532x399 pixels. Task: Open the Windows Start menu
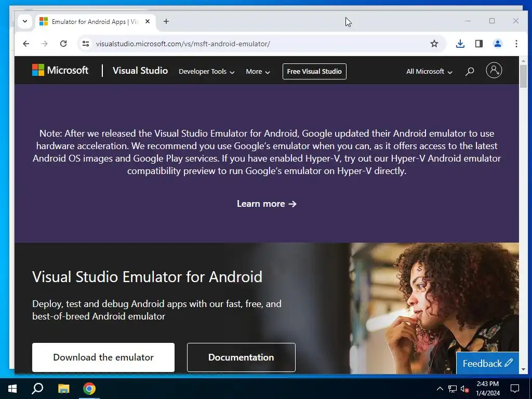12,389
